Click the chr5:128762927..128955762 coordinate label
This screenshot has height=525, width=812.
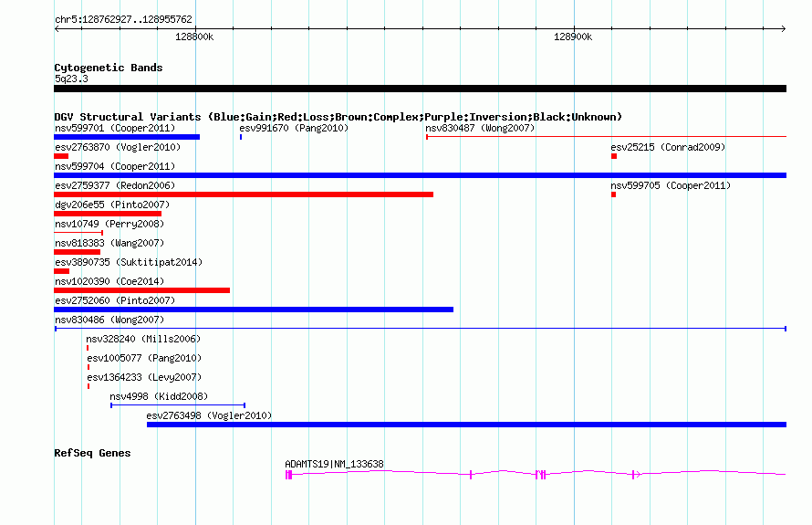[123, 19]
